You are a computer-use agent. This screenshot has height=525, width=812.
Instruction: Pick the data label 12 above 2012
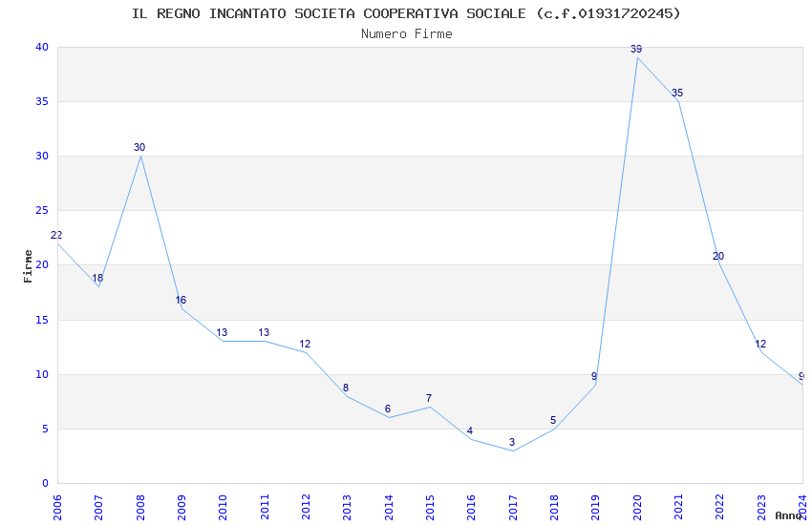305,344
